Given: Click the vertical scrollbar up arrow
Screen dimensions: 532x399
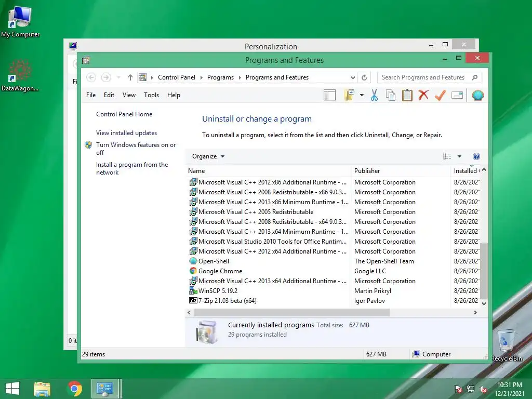Looking at the screenshot, I should click(x=484, y=170).
